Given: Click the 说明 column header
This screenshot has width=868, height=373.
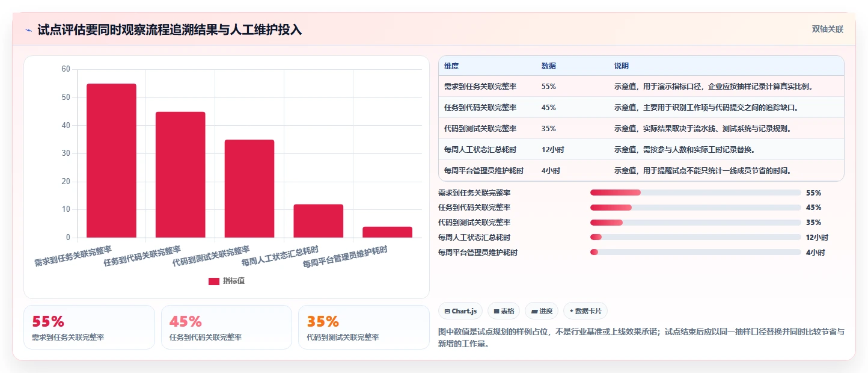Looking at the screenshot, I should click(x=622, y=66).
